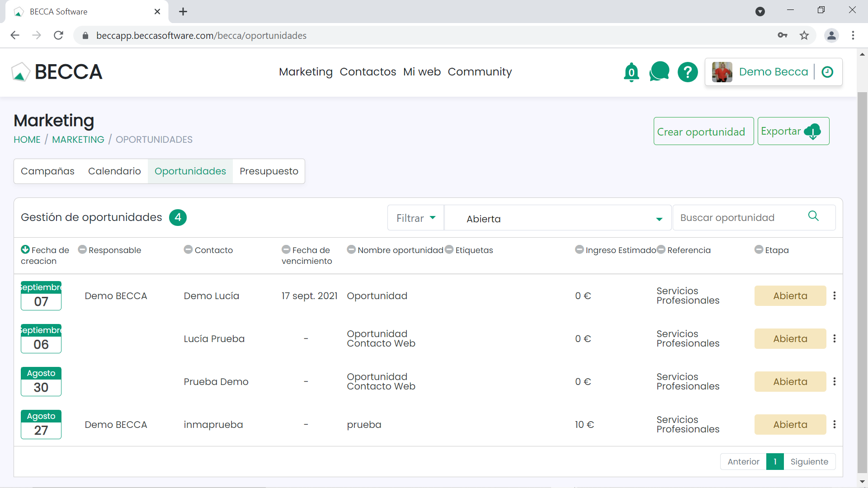Viewport: 868px width, 488px height.
Task: Expand the Filtrar dropdown
Action: pos(415,218)
